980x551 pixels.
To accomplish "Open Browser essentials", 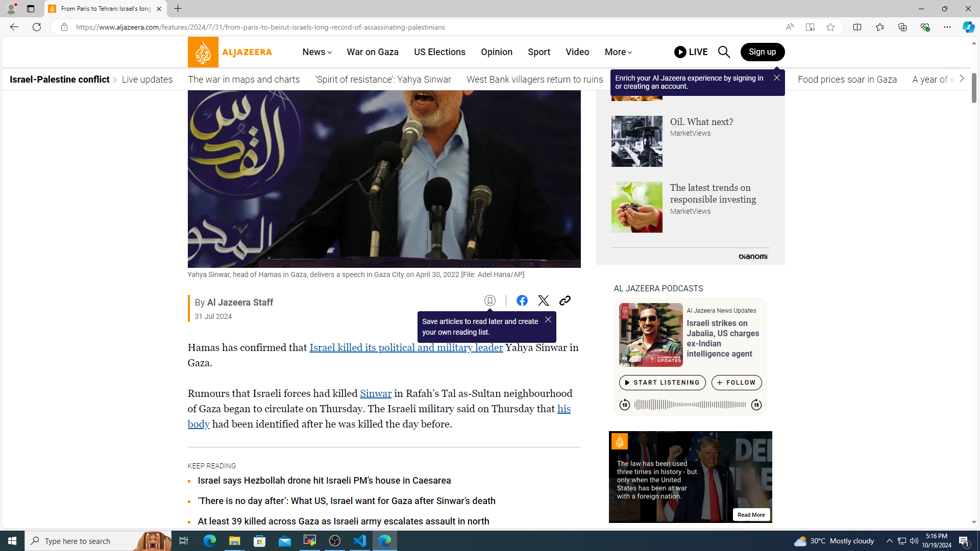I will click(x=924, y=27).
